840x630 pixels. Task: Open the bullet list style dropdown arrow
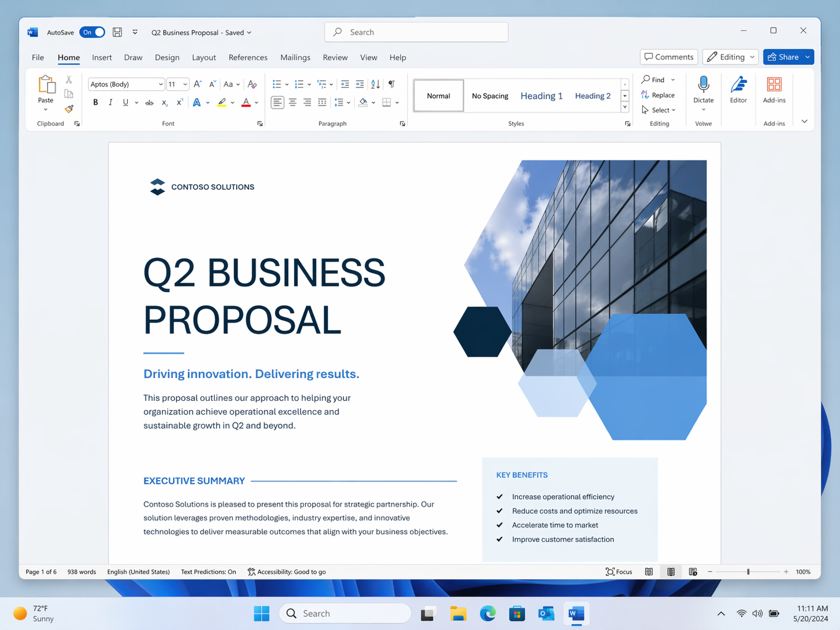[287, 85]
